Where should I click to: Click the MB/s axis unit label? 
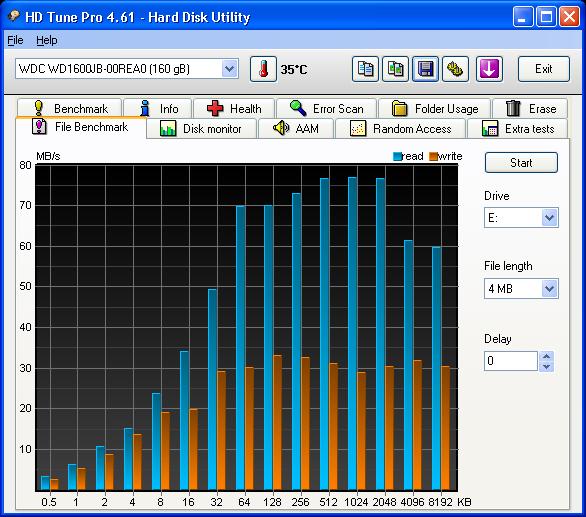pyautogui.click(x=48, y=156)
